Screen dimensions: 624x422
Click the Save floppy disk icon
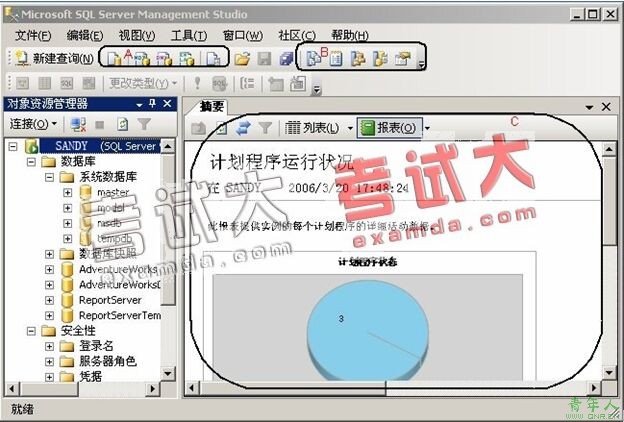(x=264, y=59)
